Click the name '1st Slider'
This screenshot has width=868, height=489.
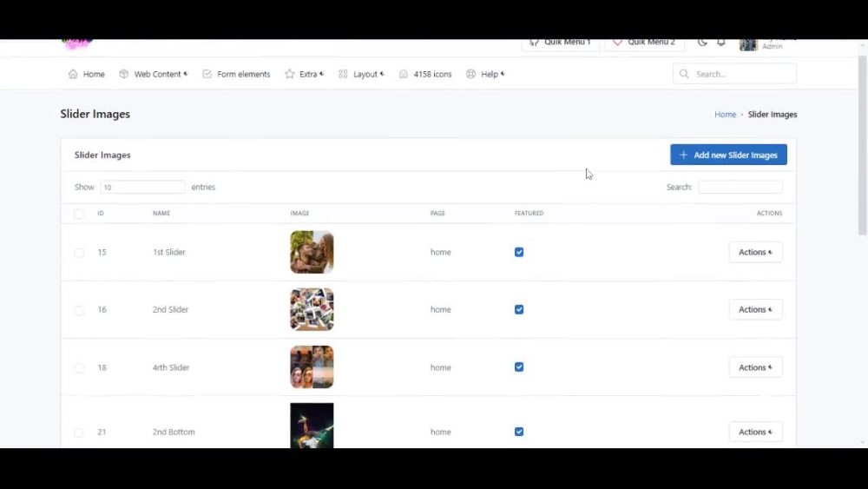(169, 252)
